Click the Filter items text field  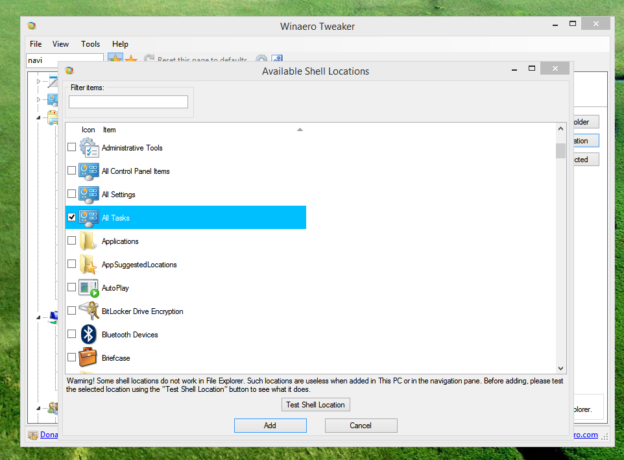pos(128,102)
